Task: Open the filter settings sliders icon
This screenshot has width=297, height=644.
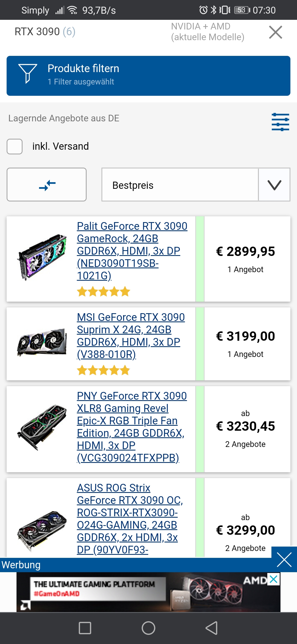Action: point(280,122)
